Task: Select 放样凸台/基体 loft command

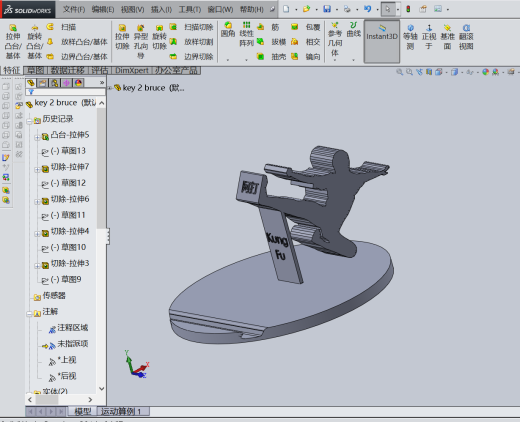Action: coord(84,42)
